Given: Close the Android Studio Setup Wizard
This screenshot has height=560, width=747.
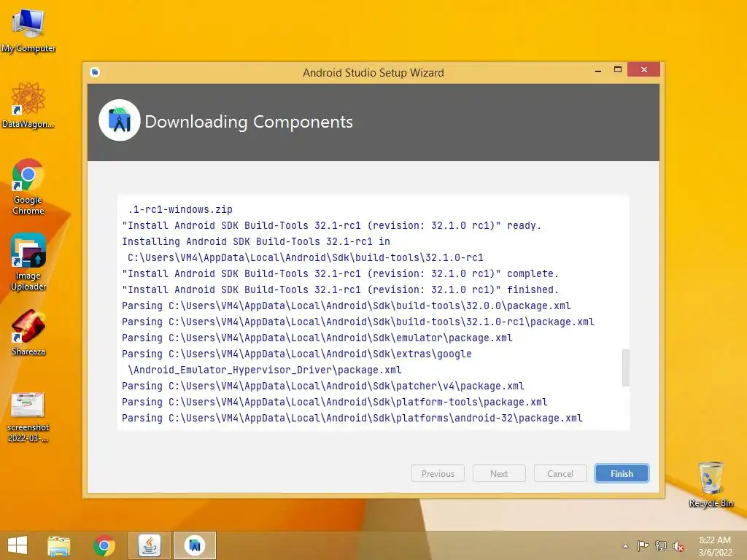Looking at the screenshot, I should coord(643,69).
